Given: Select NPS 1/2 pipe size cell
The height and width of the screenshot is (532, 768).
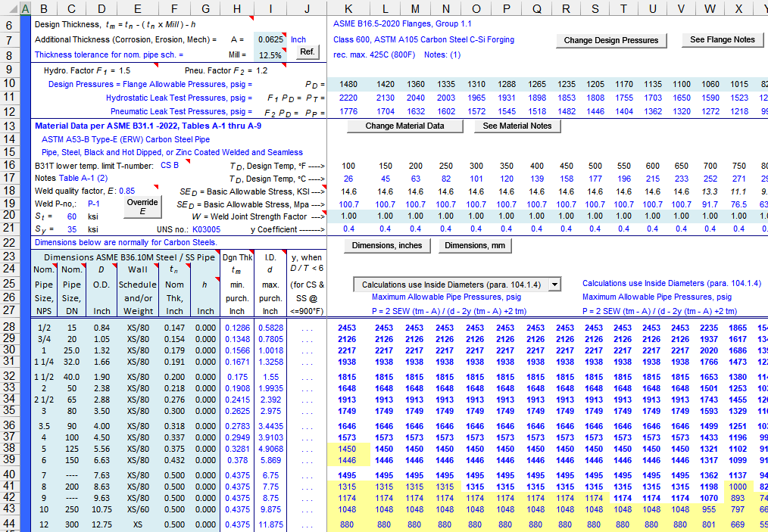Looking at the screenshot, I should (44, 328).
